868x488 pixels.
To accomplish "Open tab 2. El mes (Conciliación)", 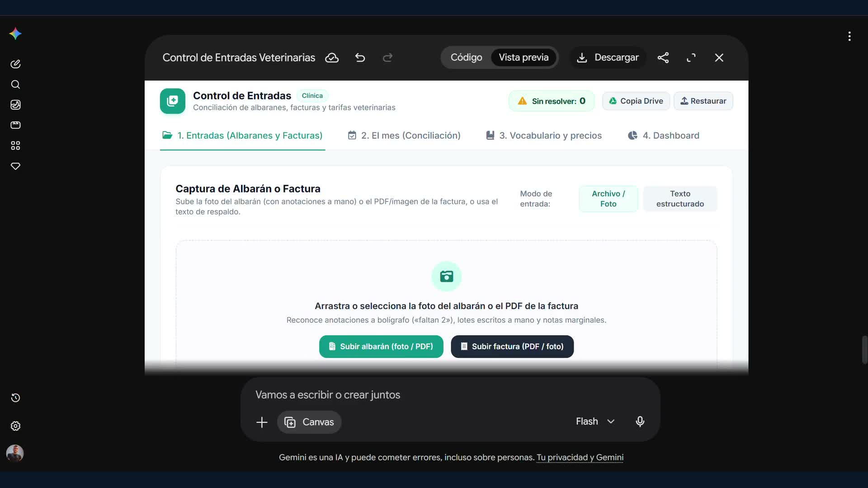I will point(404,136).
